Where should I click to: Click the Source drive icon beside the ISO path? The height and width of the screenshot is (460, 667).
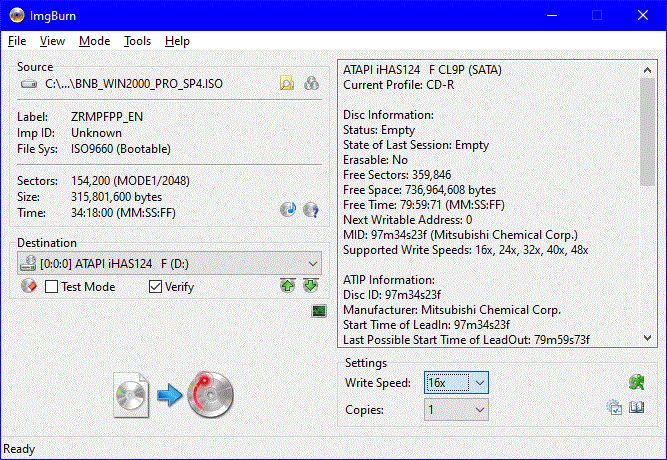click(29, 84)
